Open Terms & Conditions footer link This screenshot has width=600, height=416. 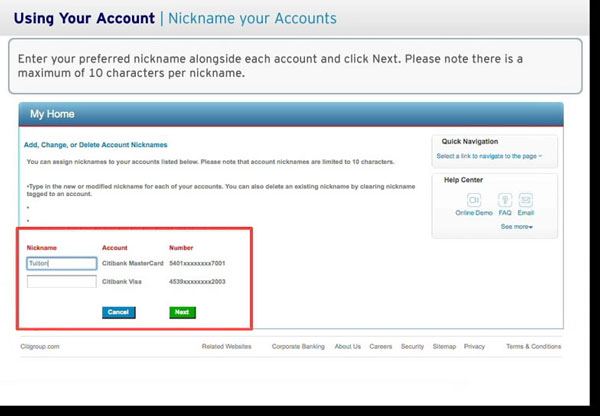(533, 346)
